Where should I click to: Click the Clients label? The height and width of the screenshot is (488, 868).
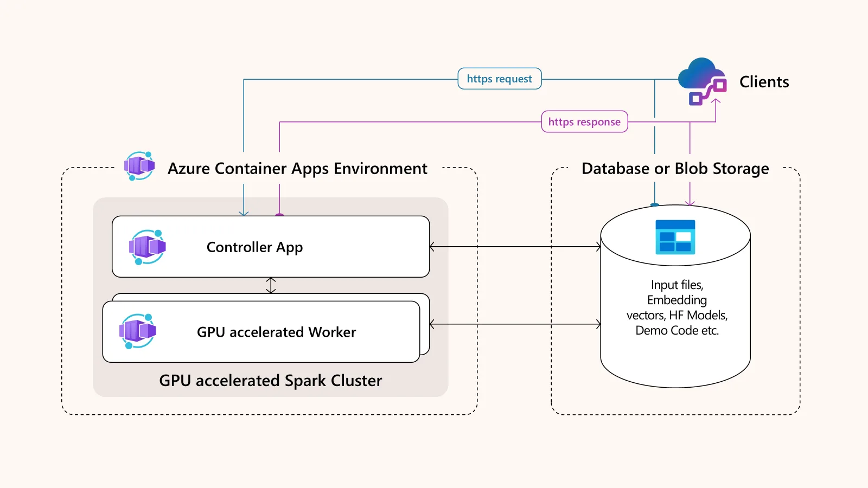tap(764, 82)
